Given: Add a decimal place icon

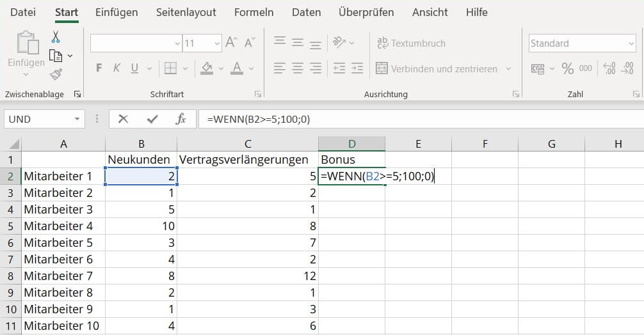Looking at the screenshot, I should point(609,68).
